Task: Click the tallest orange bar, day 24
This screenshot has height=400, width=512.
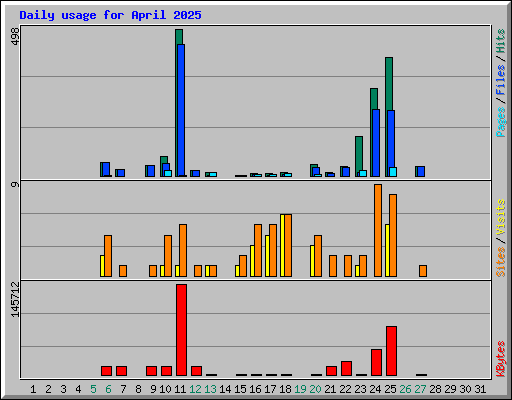Action: [x=378, y=230]
